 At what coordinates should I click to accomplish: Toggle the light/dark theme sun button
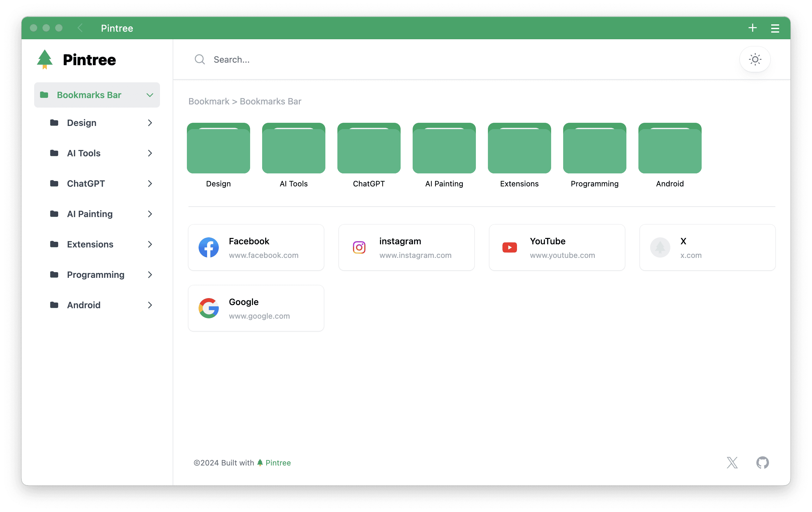pos(755,59)
